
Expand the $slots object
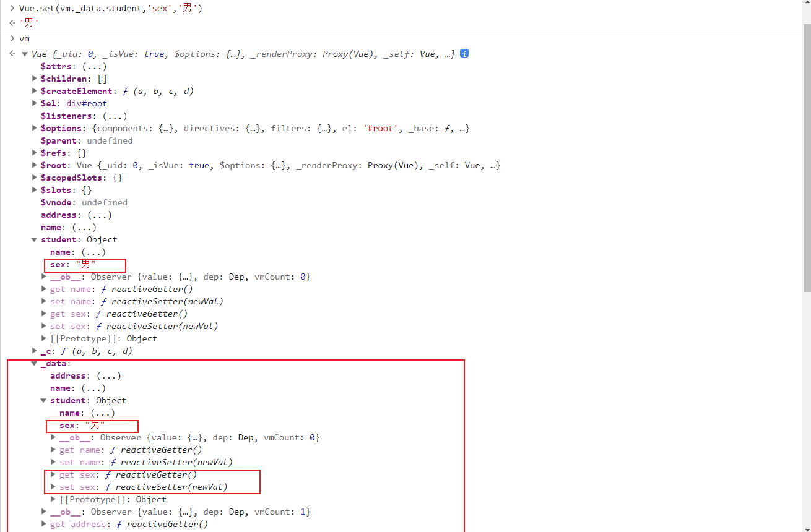click(35, 190)
